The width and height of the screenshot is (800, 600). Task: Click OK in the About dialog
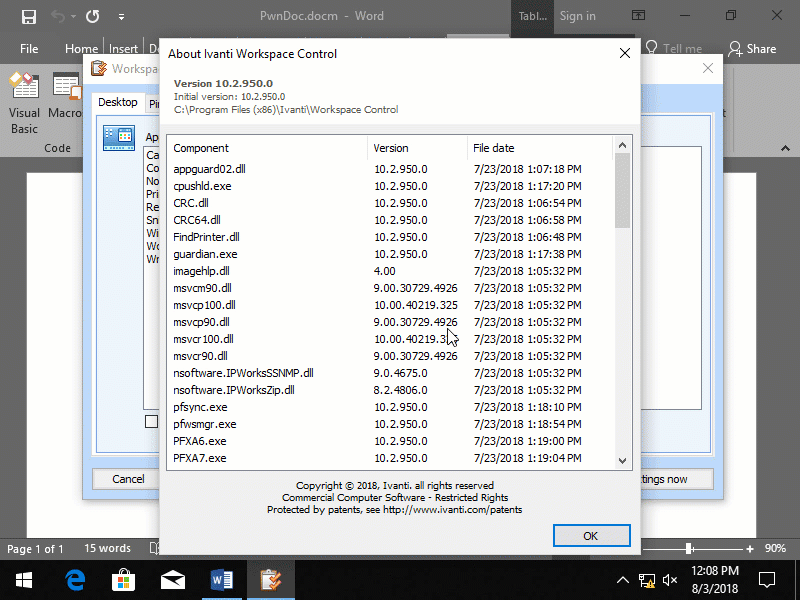point(591,536)
